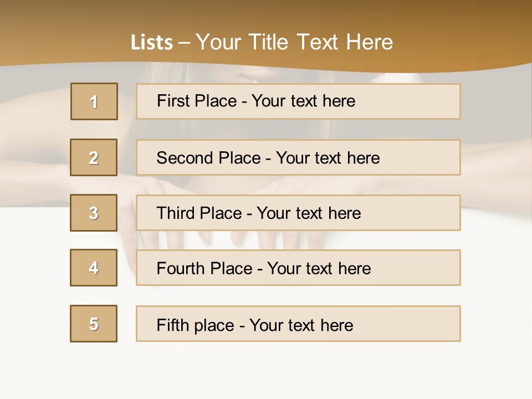Click the words 'Third Place'
The image size is (532, 399).
click(x=199, y=213)
